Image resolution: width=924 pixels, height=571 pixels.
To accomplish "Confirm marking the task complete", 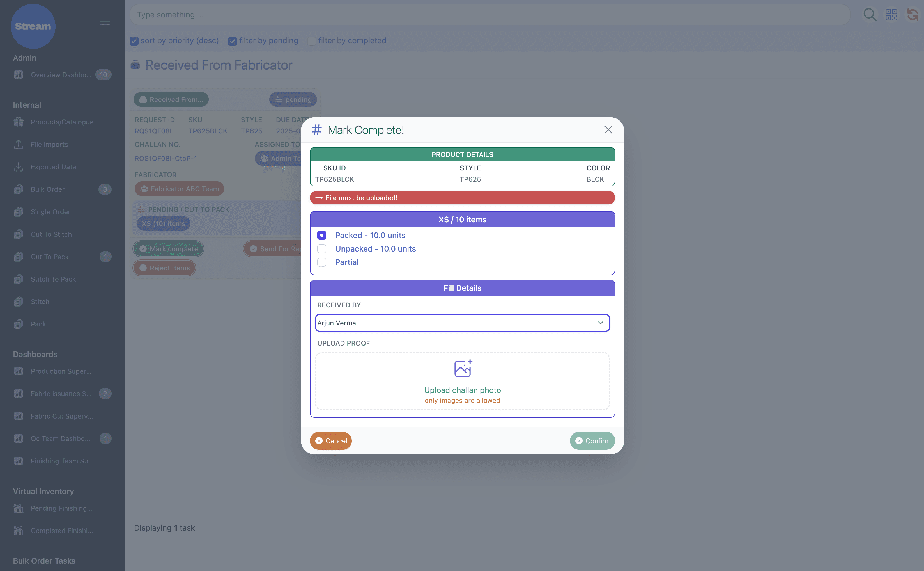I will pos(592,441).
